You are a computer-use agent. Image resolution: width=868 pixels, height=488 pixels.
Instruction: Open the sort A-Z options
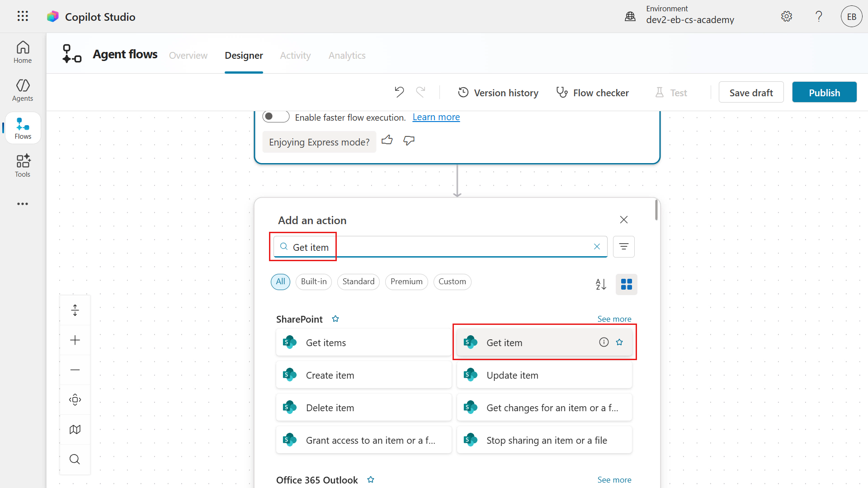601,284
